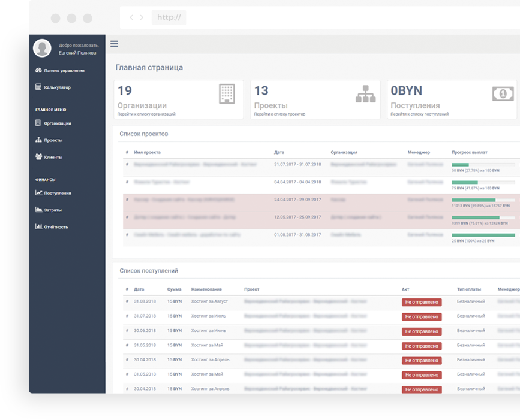Click the Акт column header
The image size is (520, 420).
coord(405,289)
